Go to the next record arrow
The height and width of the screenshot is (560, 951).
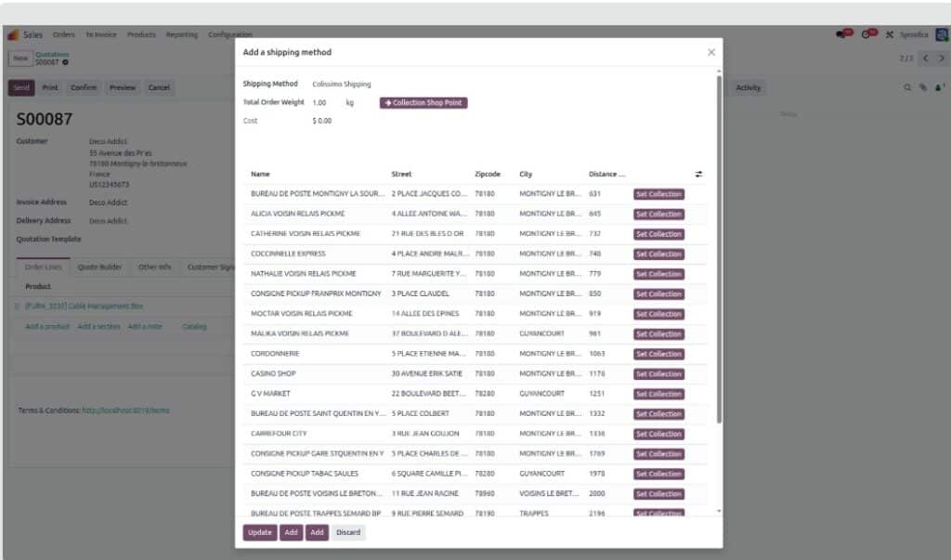(x=942, y=59)
